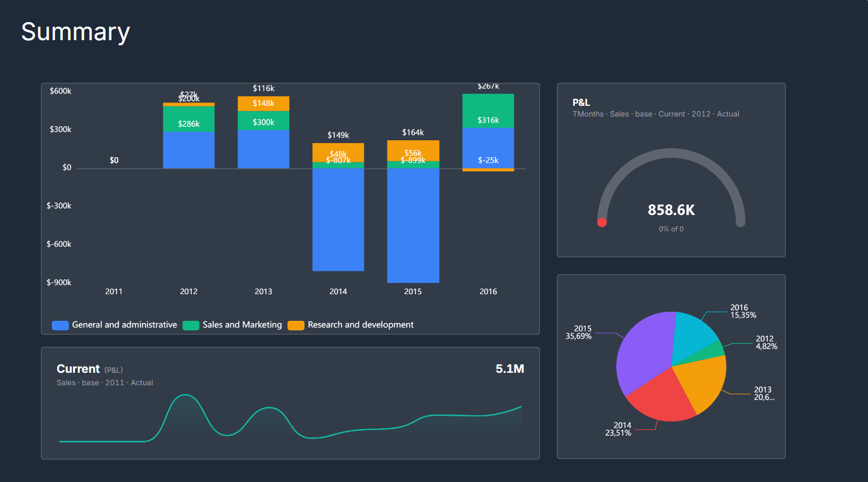Screen dimensions: 868x482
Task: Click the 5.1M total value
Action: pos(510,369)
